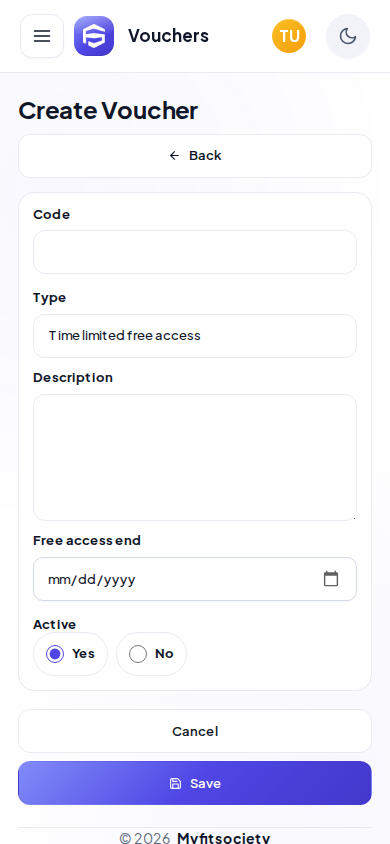The width and height of the screenshot is (390, 844).
Task: Click the Free access end date field
Action: click(195, 579)
